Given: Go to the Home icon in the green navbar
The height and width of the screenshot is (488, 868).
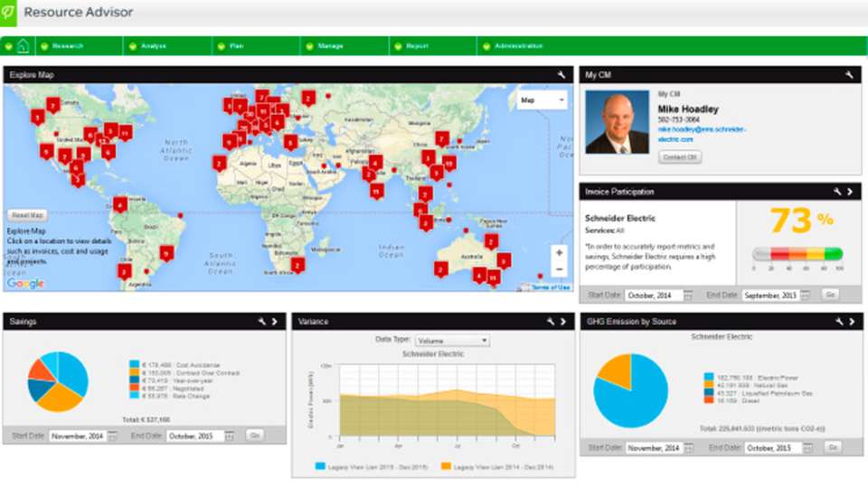Looking at the screenshot, I should [x=23, y=46].
